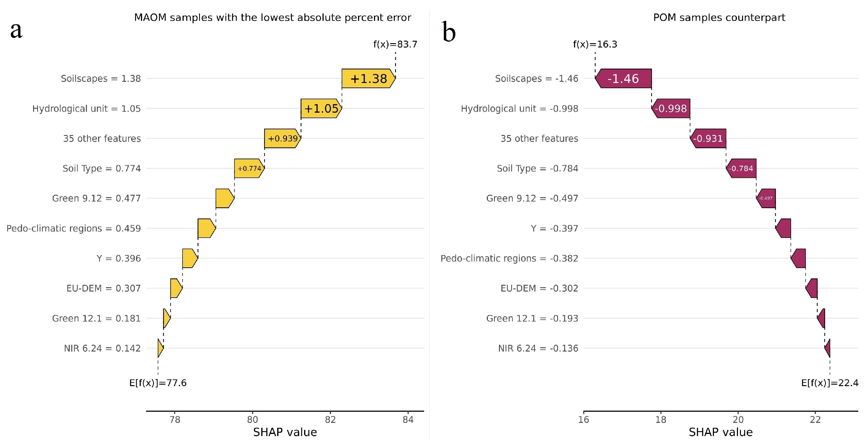The height and width of the screenshot is (448, 868).
Task: Click the 'EU-DEM = 0.307' label
Action: (104, 288)
